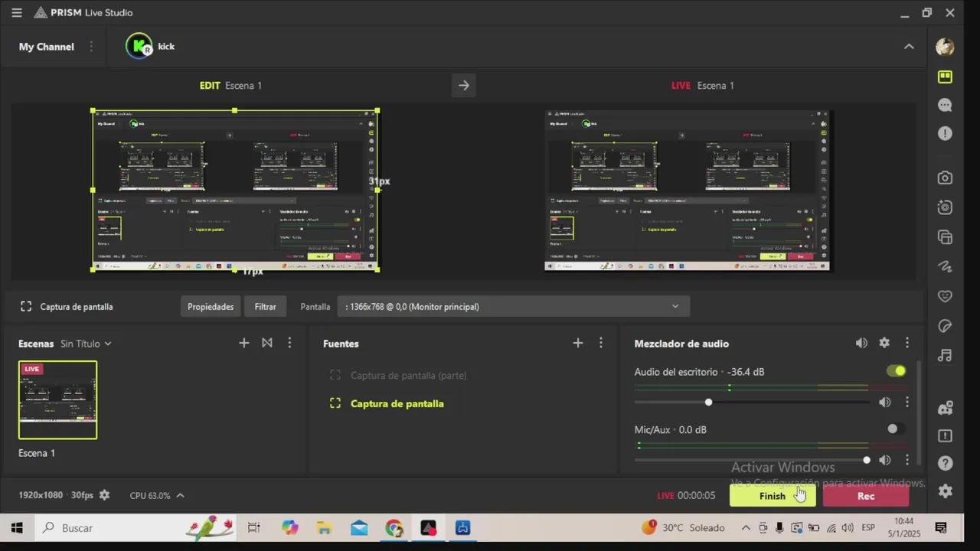
Task: Open Mezclador de audio three-dot menu
Action: point(907,343)
